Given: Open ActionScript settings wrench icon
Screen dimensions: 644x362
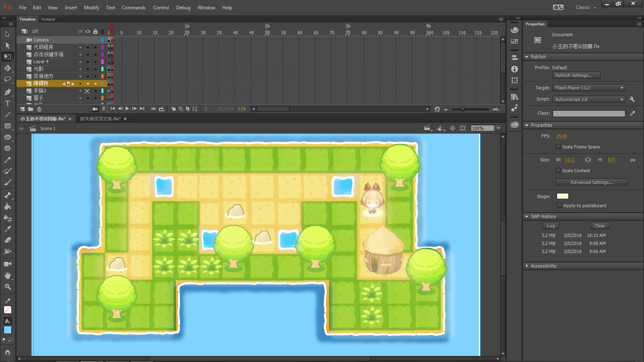Looking at the screenshot, I should coord(632,99).
